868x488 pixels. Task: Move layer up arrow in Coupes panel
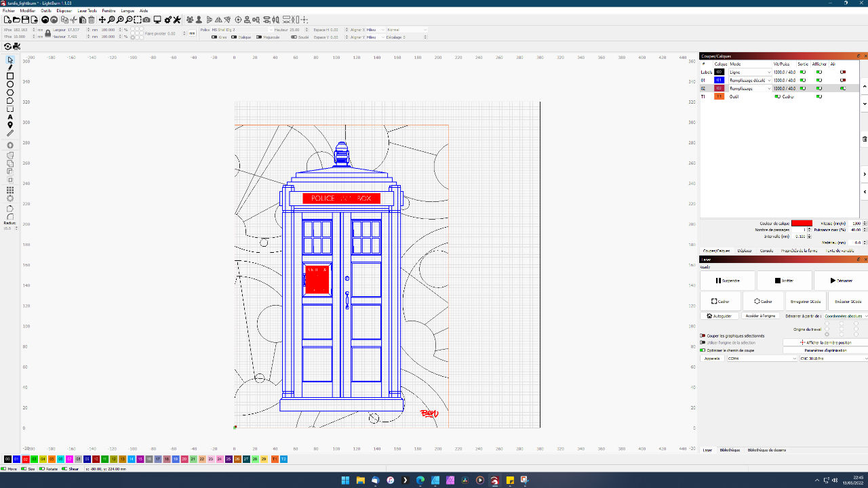(865, 86)
